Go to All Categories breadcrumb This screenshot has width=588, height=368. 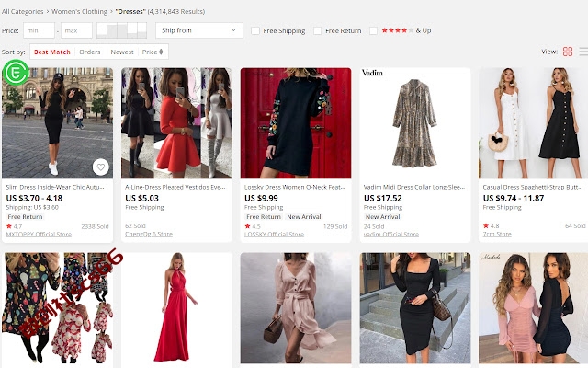pyautogui.click(x=22, y=11)
